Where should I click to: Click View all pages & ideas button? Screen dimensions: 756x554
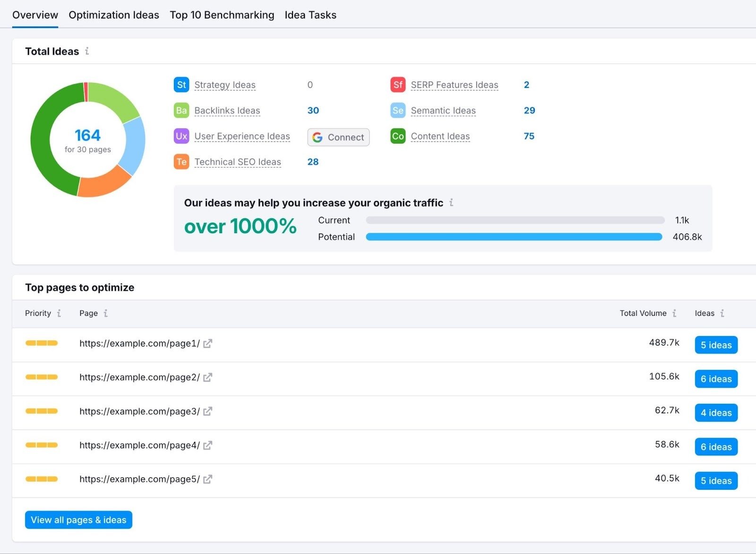coord(78,520)
